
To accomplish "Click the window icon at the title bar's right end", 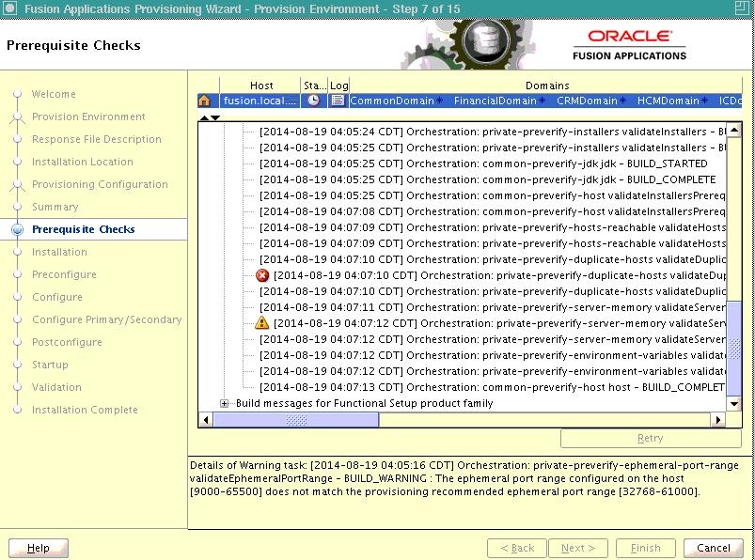I will coord(742,8).
